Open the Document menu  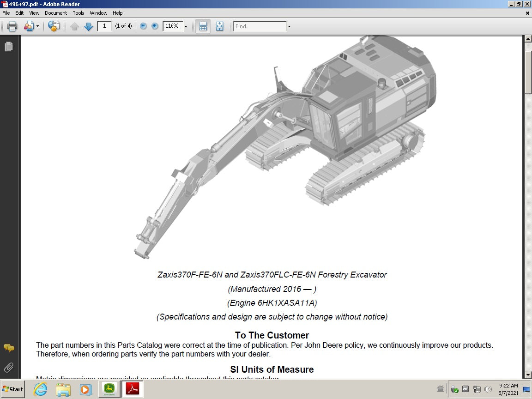(56, 13)
